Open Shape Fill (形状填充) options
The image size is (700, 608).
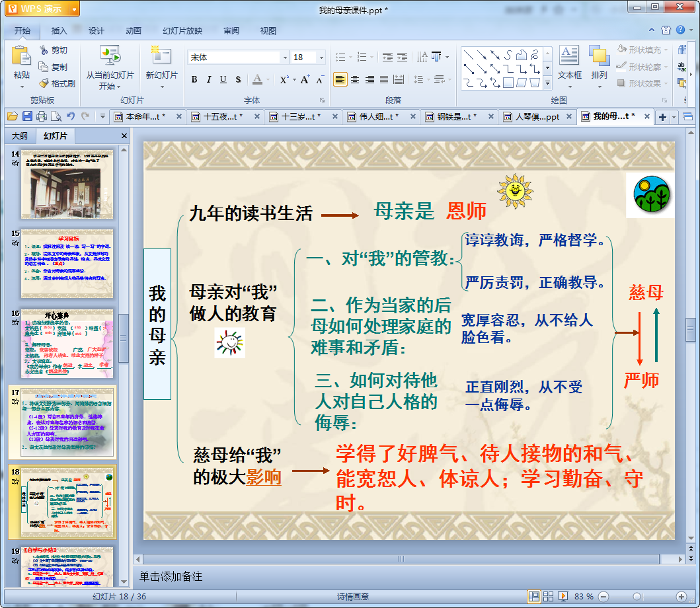(x=643, y=50)
